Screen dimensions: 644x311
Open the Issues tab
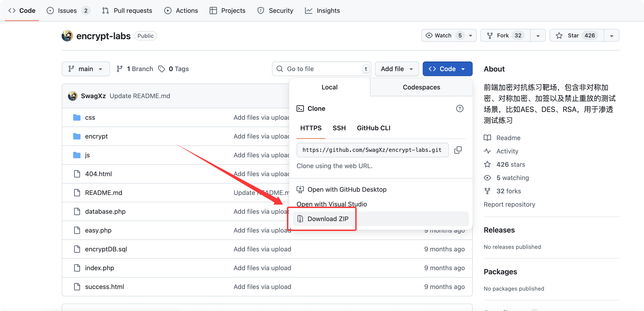67,11
